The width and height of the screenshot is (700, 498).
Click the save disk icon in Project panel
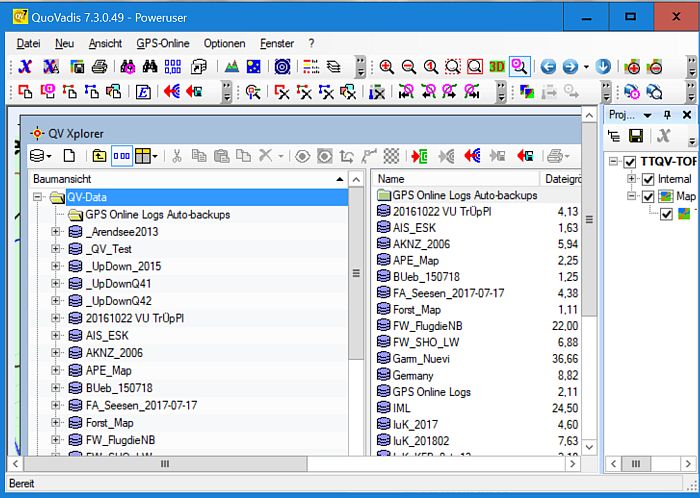pos(636,136)
